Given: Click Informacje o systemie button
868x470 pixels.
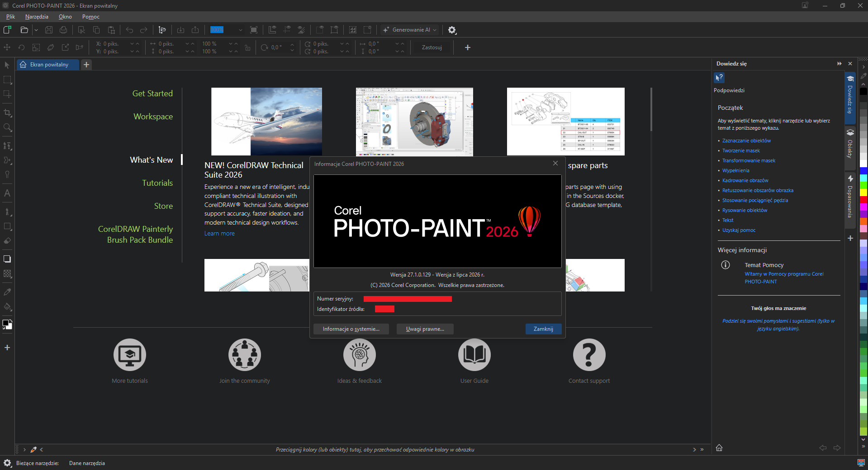Looking at the screenshot, I should (x=351, y=329).
